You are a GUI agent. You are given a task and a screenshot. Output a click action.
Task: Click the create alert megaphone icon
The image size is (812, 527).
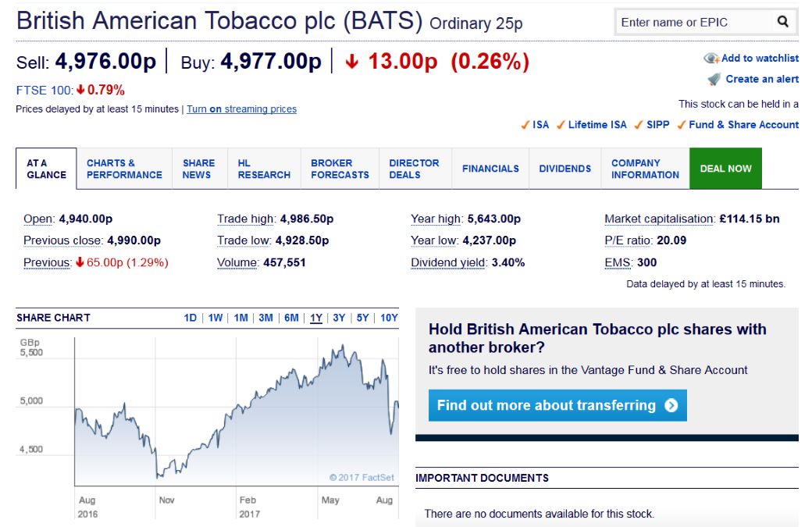click(x=714, y=79)
